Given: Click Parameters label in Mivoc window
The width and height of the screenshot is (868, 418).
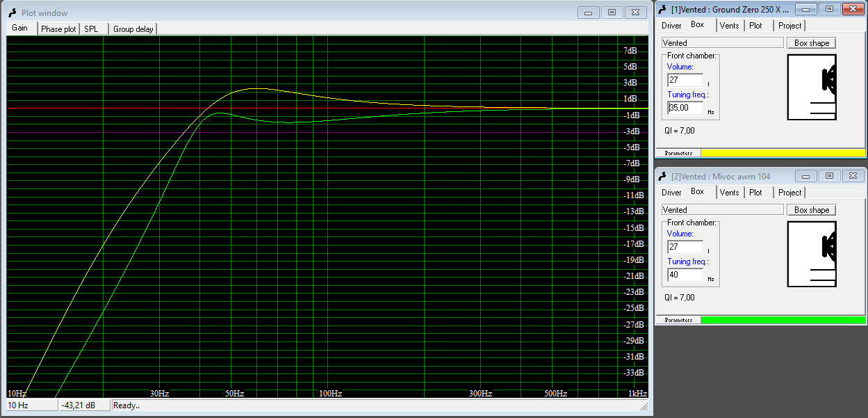Looking at the screenshot, I should (678, 320).
